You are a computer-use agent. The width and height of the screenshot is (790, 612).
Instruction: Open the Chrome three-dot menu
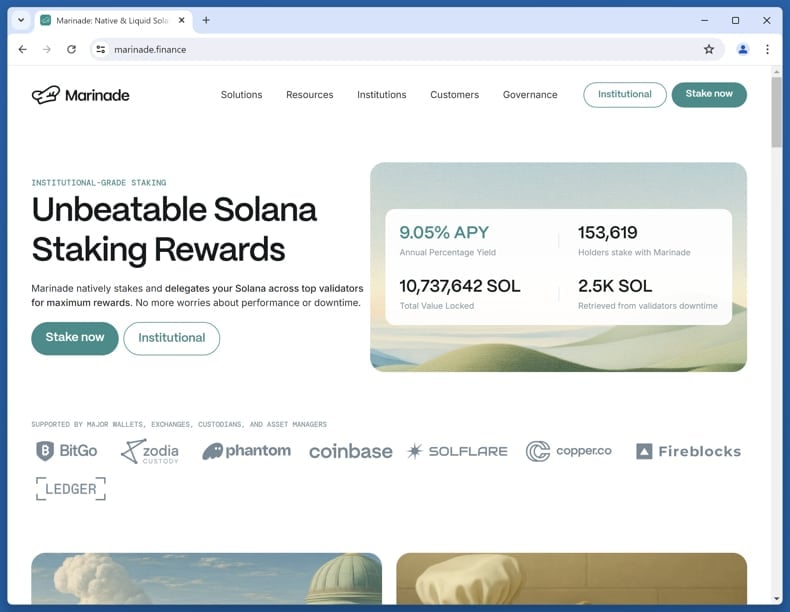click(767, 49)
